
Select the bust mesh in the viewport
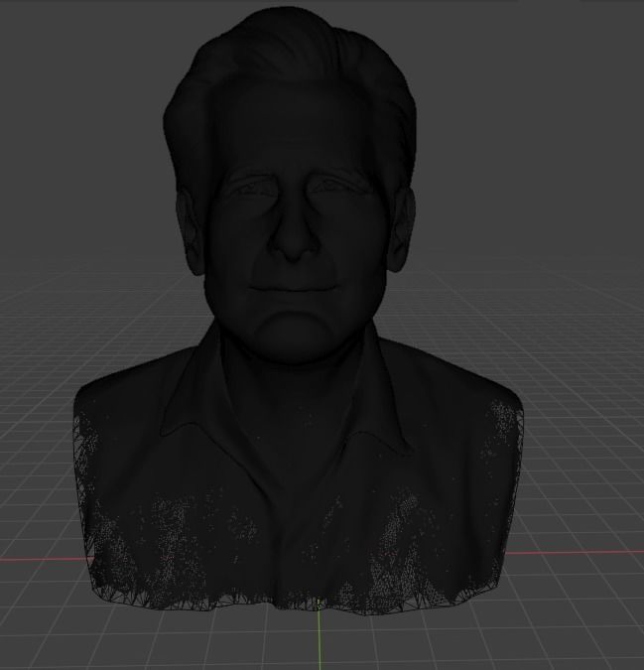[298, 311]
